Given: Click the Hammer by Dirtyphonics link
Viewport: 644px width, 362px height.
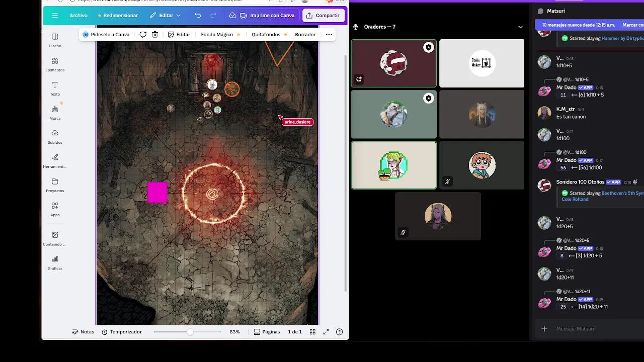Looking at the screenshot, I should point(623,38).
